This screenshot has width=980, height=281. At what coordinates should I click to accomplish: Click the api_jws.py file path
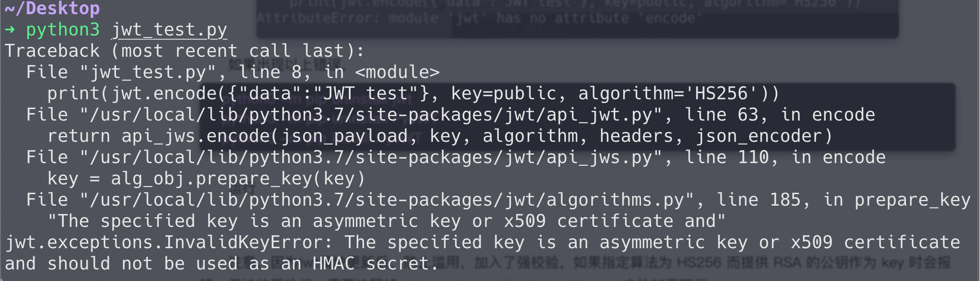coord(371,157)
